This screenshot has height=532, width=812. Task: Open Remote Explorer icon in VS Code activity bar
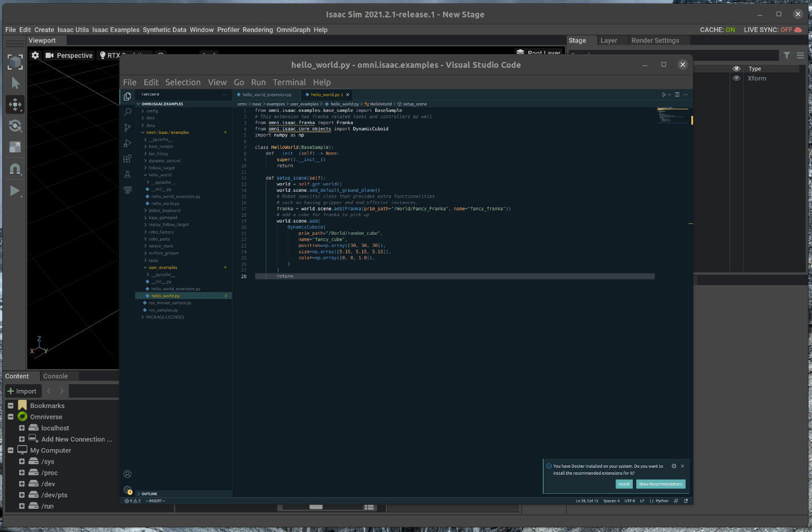pyautogui.click(x=128, y=190)
